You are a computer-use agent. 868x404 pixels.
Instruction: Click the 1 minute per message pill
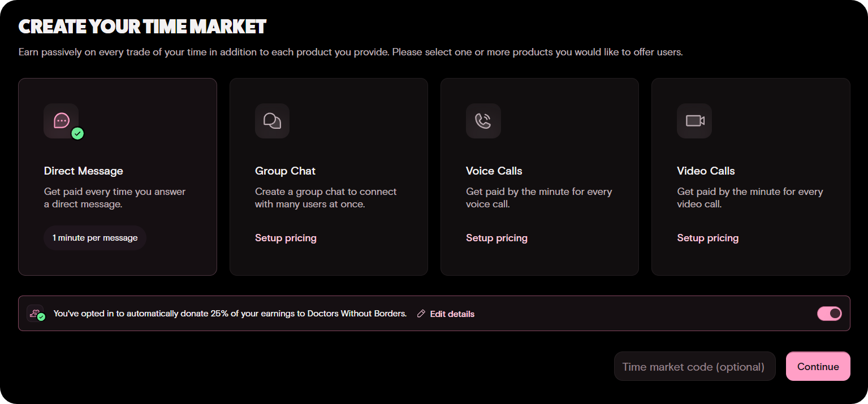pyautogui.click(x=95, y=238)
